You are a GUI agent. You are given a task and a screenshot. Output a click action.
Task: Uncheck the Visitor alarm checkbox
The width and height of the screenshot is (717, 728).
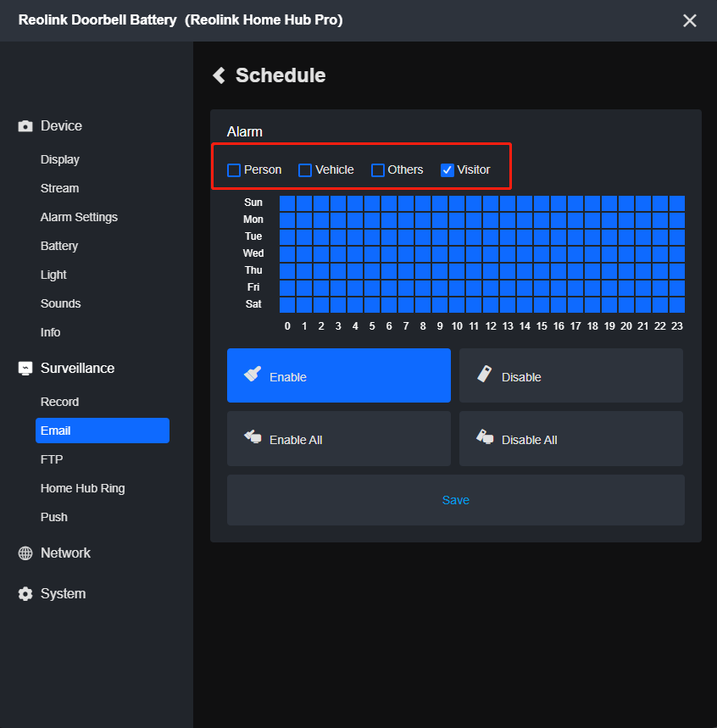(447, 170)
